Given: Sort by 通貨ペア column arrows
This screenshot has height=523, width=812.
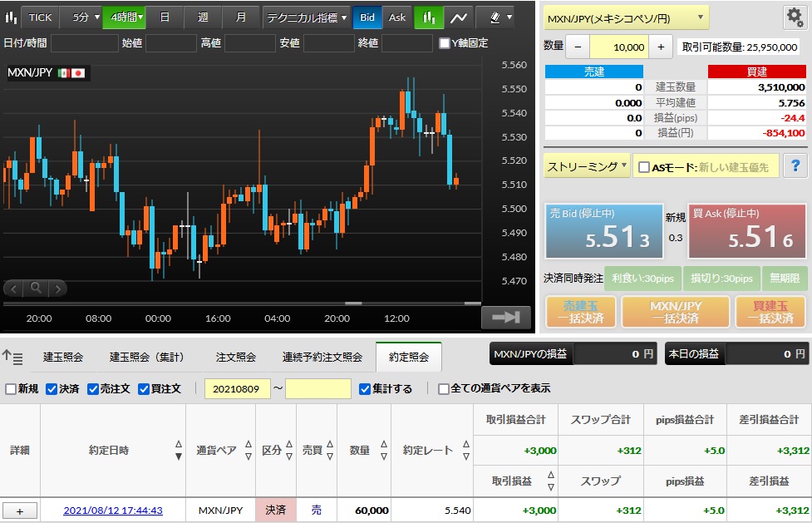Looking at the screenshot, I should 248,450.
